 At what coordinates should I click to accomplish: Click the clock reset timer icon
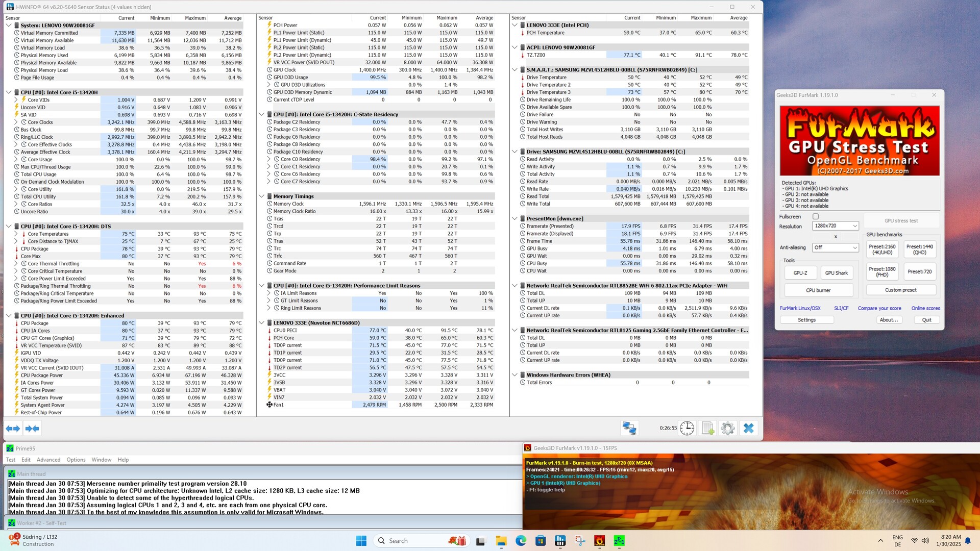pos(687,428)
